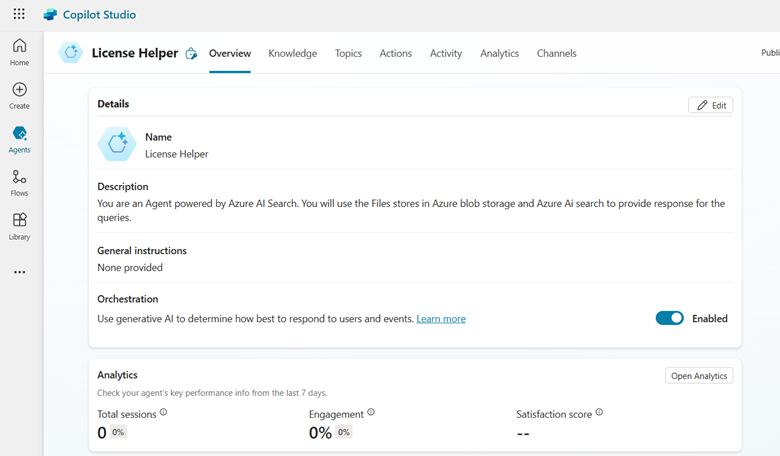Follow the Learn more link
Image resolution: width=780 pixels, height=456 pixels.
[x=441, y=319]
